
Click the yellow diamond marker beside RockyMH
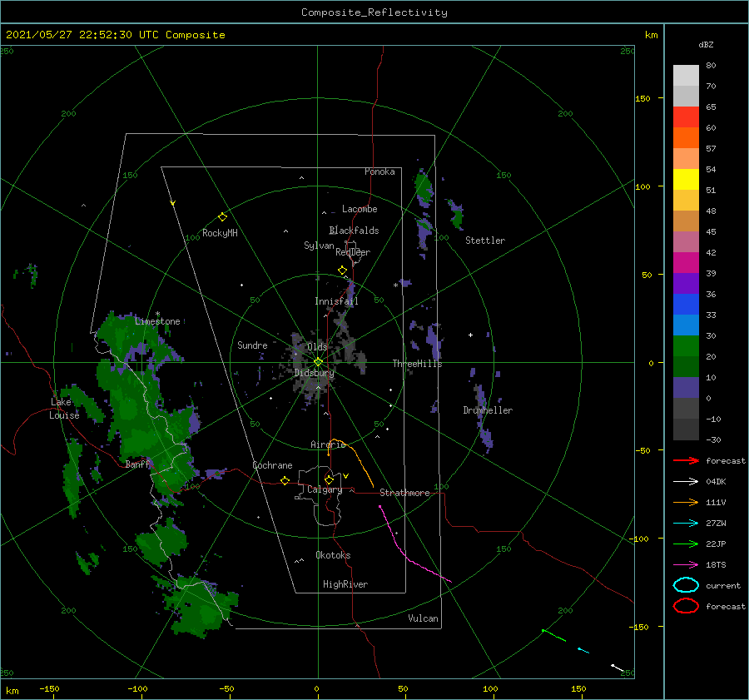coord(222,217)
